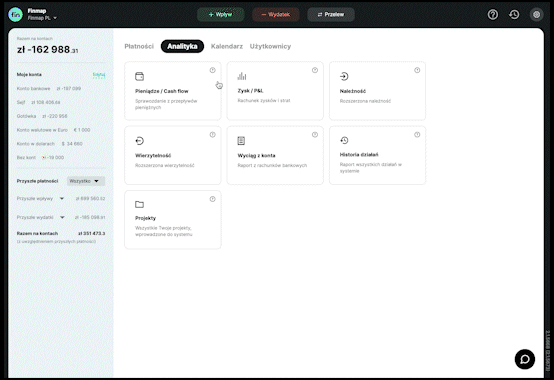
Task: Open the Zysk / P&L bar chart icon
Action: coord(242,76)
